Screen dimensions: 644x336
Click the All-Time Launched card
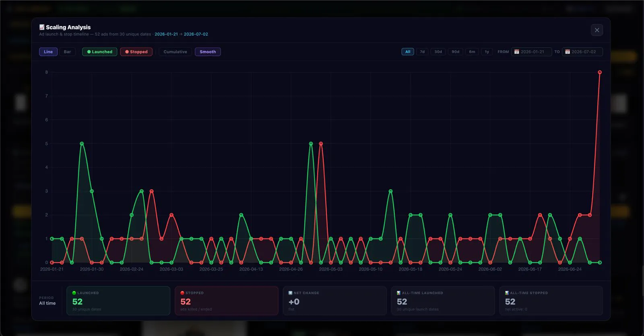[x=443, y=301]
